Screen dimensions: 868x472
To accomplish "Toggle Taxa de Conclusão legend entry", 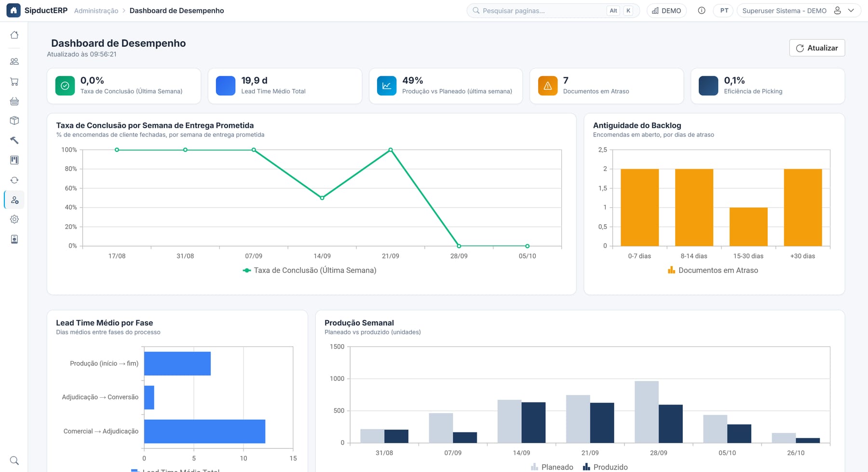I will (310, 270).
